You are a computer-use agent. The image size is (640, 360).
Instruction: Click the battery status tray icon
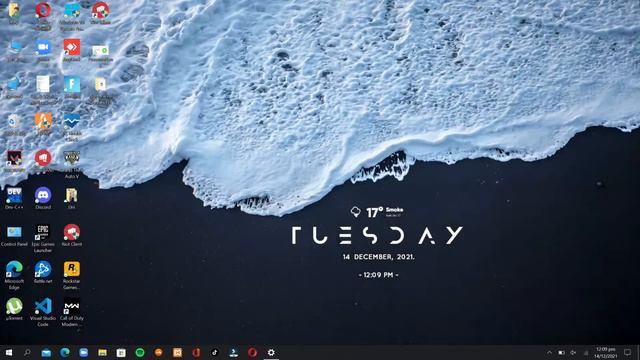(x=562, y=353)
